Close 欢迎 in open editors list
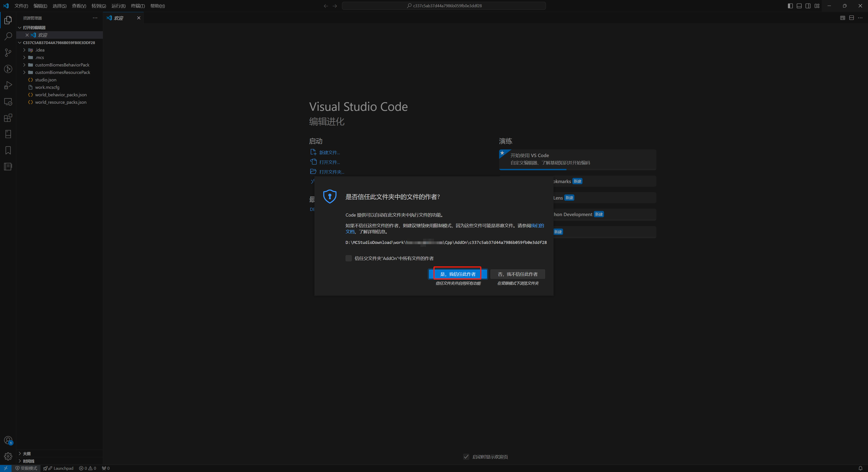Screen dimensions: 868x472 [27, 35]
